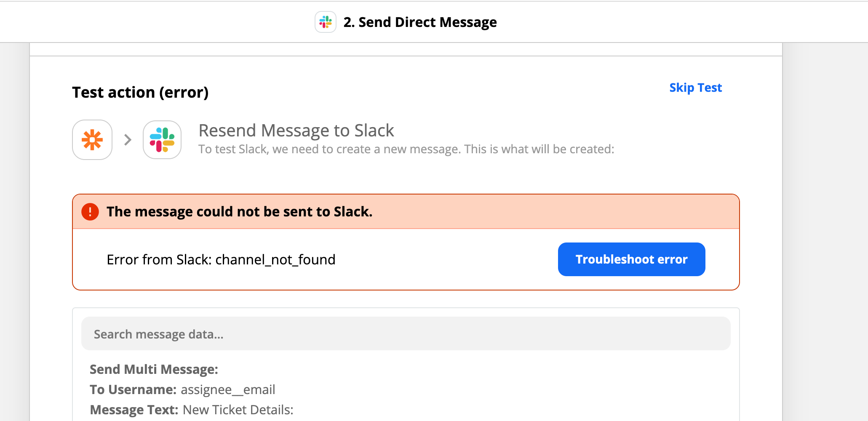Click the chevron arrow between app icons
The height and width of the screenshot is (421, 868).
coord(128,140)
